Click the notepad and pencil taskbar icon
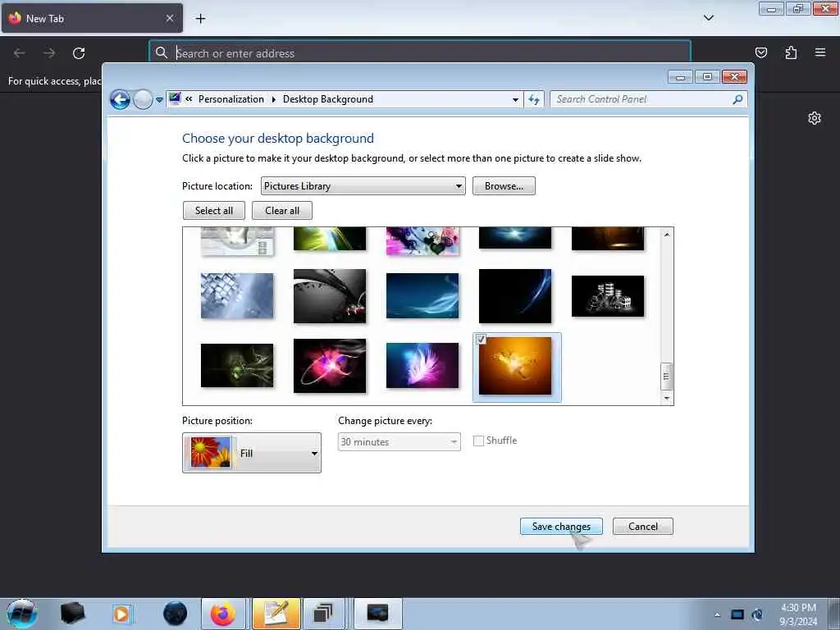Image resolution: width=840 pixels, height=630 pixels. pyautogui.click(x=276, y=614)
